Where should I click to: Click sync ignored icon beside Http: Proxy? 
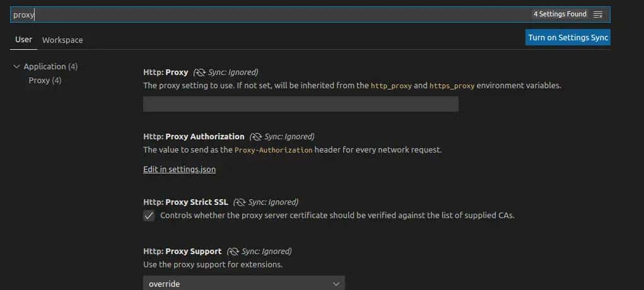coord(199,72)
